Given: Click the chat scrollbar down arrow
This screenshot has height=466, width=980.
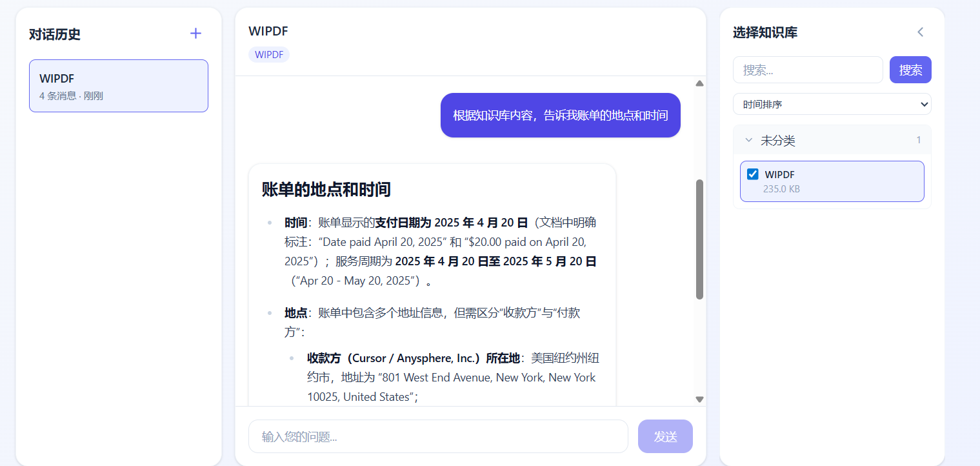Looking at the screenshot, I should coord(699,400).
